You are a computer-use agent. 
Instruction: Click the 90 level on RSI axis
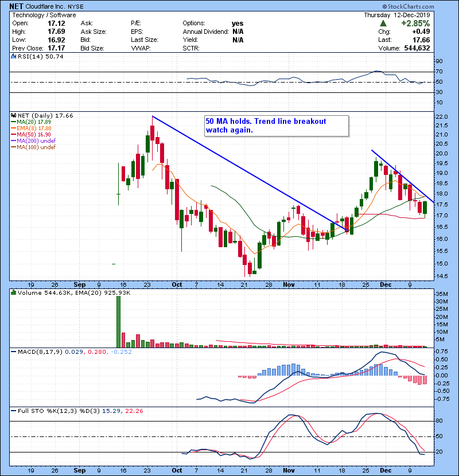tap(439, 61)
